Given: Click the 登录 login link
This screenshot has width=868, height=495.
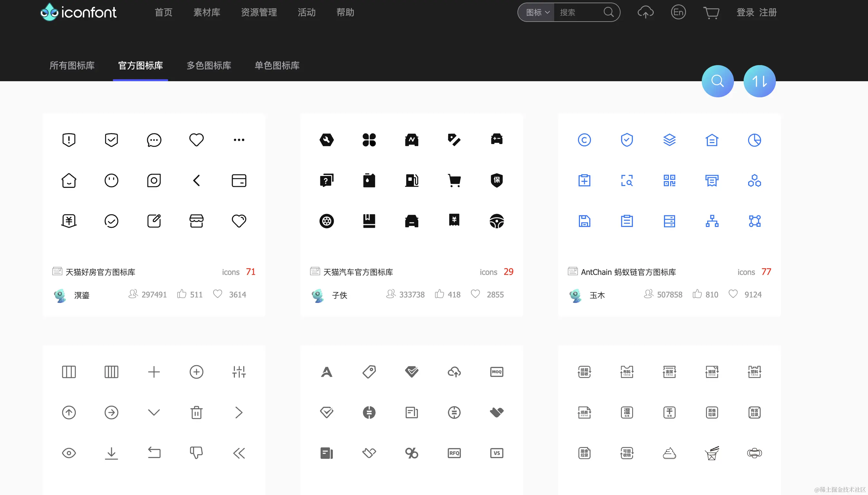Looking at the screenshot, I should pos(745,13).
